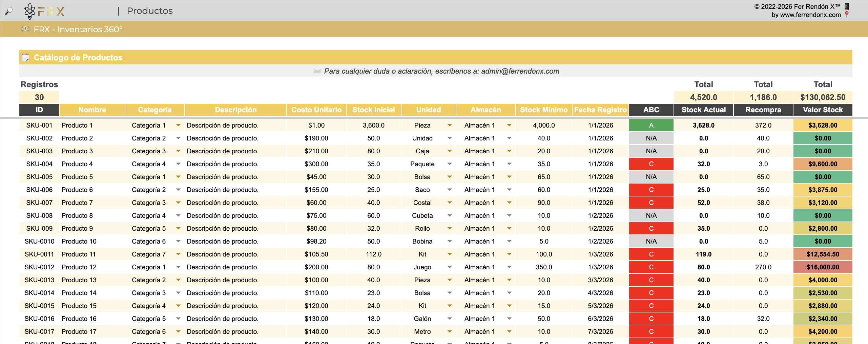868x344 pixels.
Task: Select cost cell '$98.20'
Action: coord(316,241)
